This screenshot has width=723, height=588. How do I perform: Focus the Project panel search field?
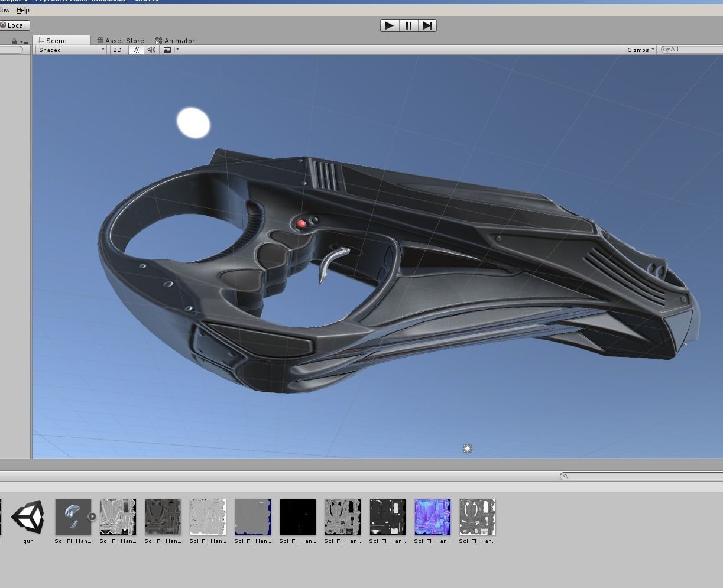(x=641, y=476)
